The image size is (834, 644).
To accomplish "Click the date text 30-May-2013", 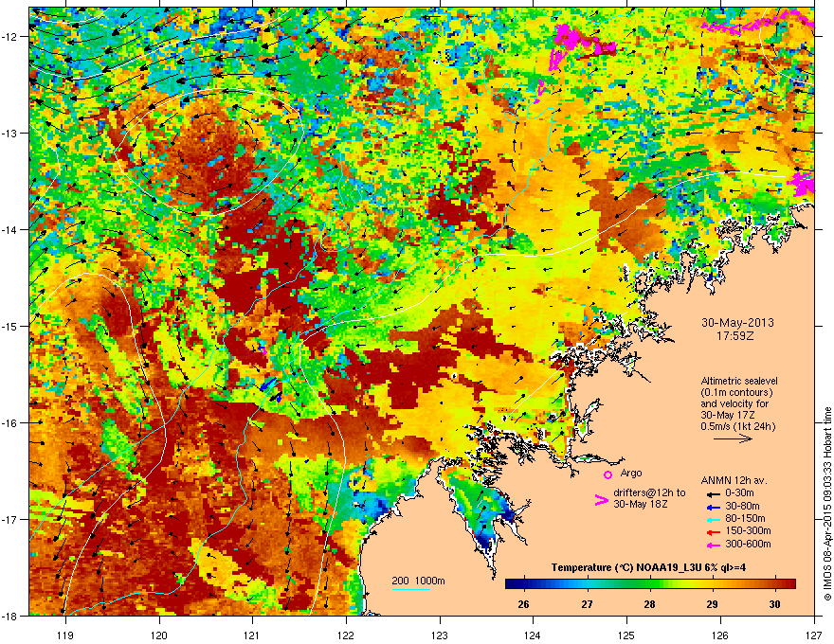I will [x=737, y=323].
